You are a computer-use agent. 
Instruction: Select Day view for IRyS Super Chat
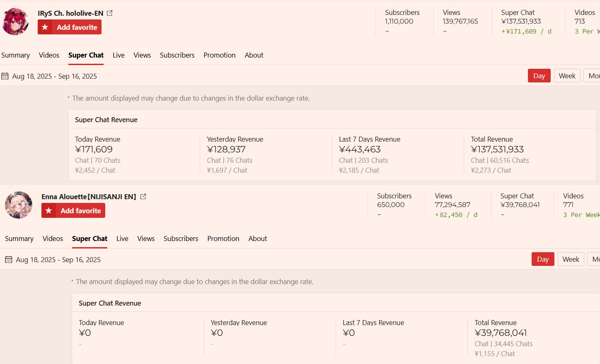[x=539, y=76]
